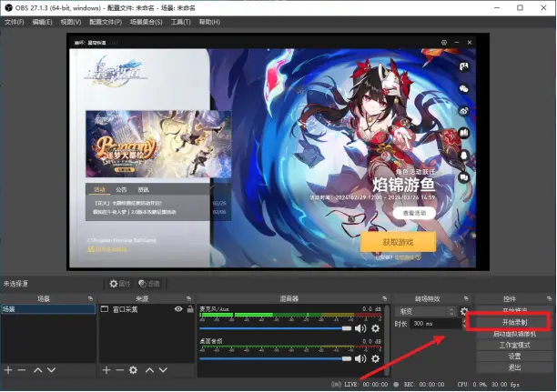Enable 工作室模式 studio mode
The height and width of the screenshot is (392, 557).
514,345
